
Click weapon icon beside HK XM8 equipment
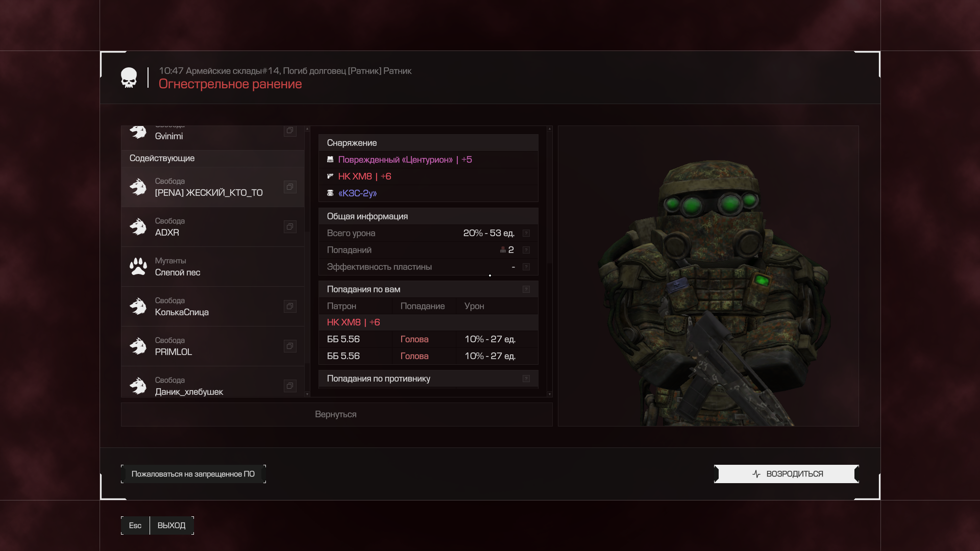click(x=330, y=177)
